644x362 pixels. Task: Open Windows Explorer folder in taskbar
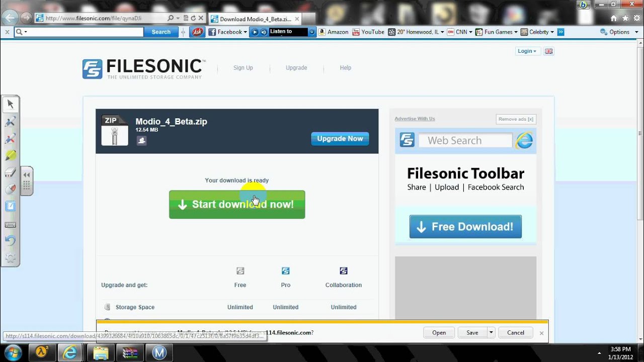(100, 352)
